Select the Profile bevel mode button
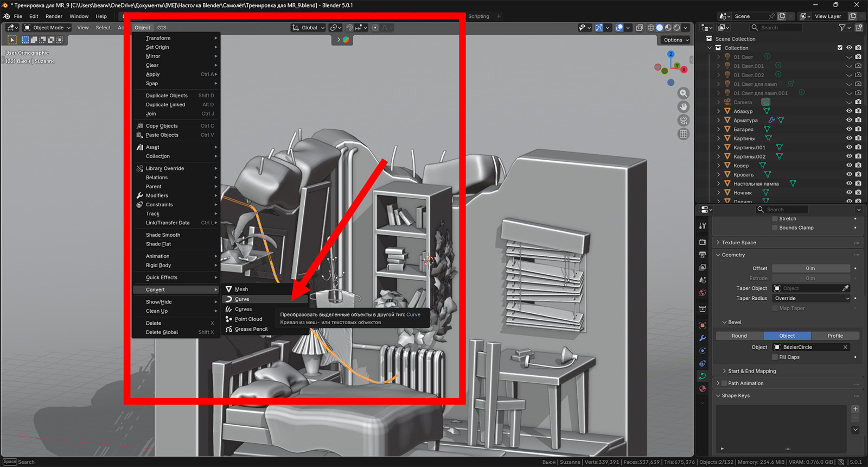The height and width of the screenshot is (467, 868). pos(835,336)
